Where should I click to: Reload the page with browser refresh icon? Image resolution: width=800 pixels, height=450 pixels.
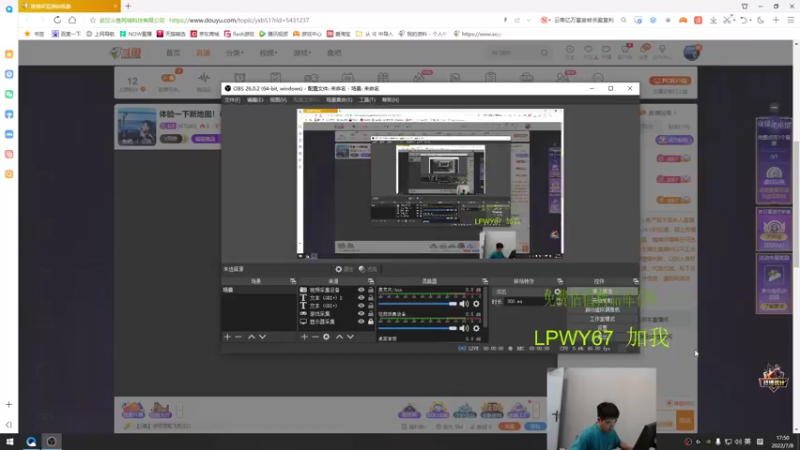coord(57,20)
